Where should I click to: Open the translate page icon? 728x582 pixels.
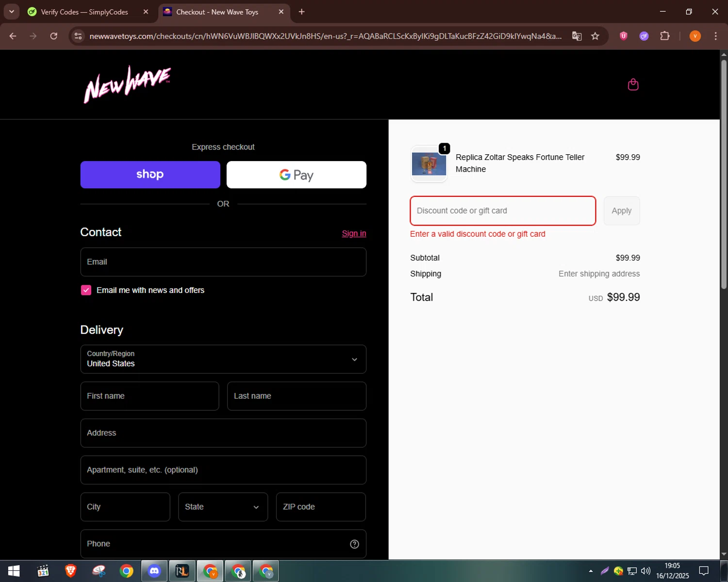click(x=577, y=36)
